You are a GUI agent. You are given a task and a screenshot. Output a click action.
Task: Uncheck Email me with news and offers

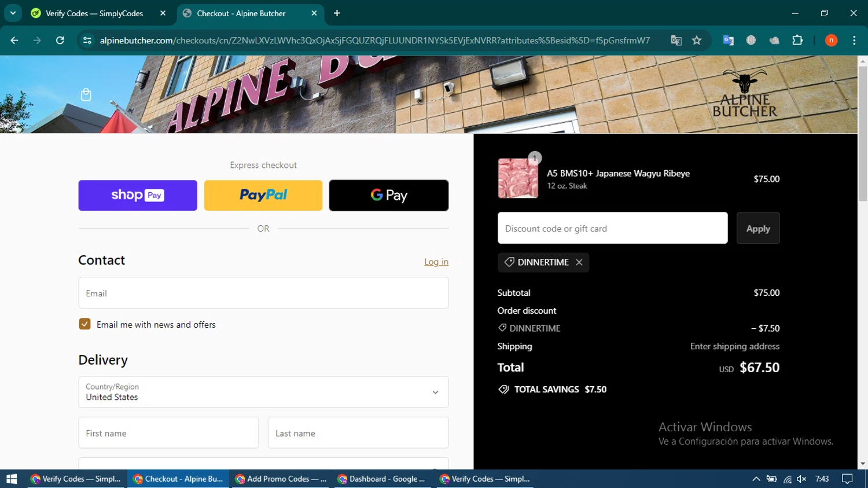coord(85,324)
